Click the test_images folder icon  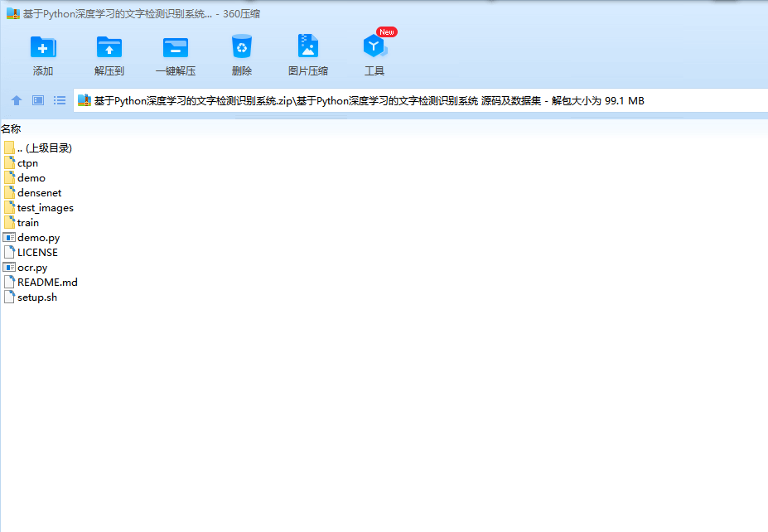(x=9, y=208)
